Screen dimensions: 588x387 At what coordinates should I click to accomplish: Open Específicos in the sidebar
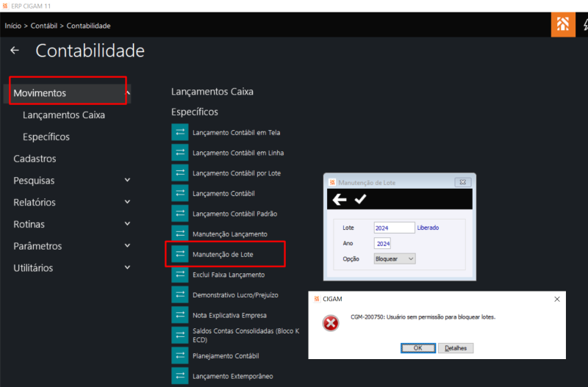tap(46, 137)
